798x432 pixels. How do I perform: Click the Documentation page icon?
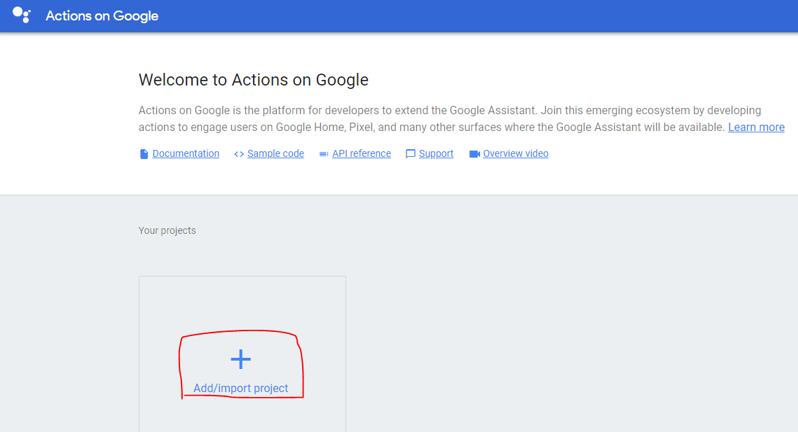(144, 154)
